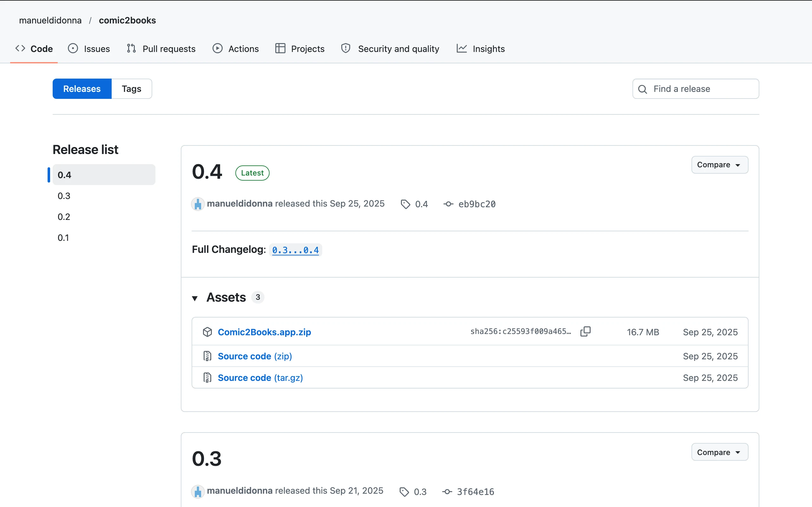The height and width of the screenshot is (507, 812).
Task: Select the Releases toggle button
Action: point(82,89)
